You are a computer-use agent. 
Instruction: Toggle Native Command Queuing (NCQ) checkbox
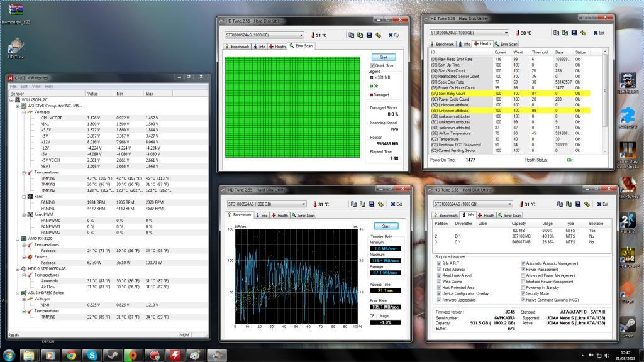pyautogui.click(x=523, y=300)
